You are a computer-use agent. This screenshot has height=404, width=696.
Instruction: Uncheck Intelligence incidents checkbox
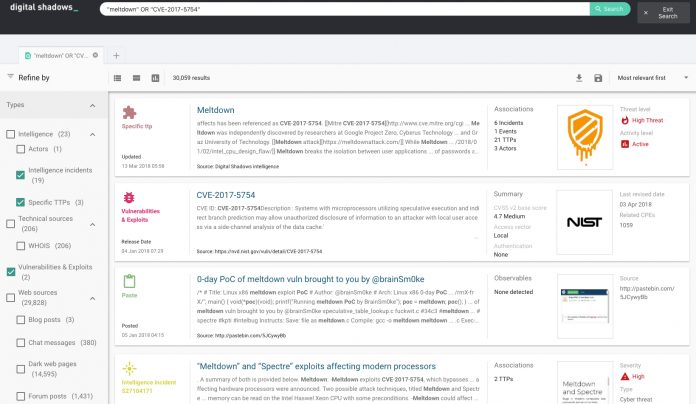[20, 175]
